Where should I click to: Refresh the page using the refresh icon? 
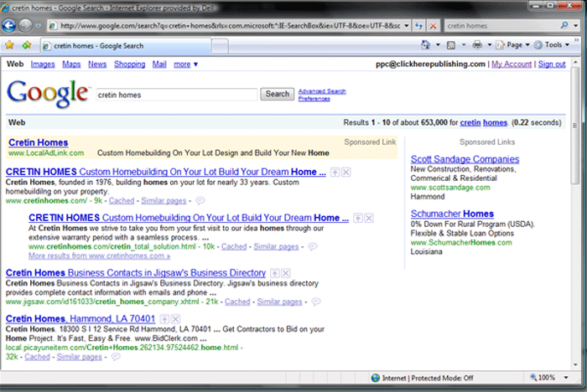click(x=419, y=26)
